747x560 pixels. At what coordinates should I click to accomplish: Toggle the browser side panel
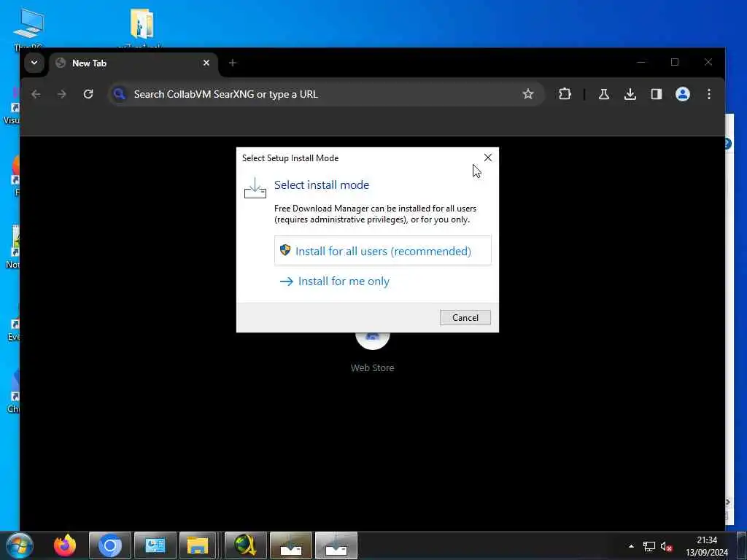[656, 94]
